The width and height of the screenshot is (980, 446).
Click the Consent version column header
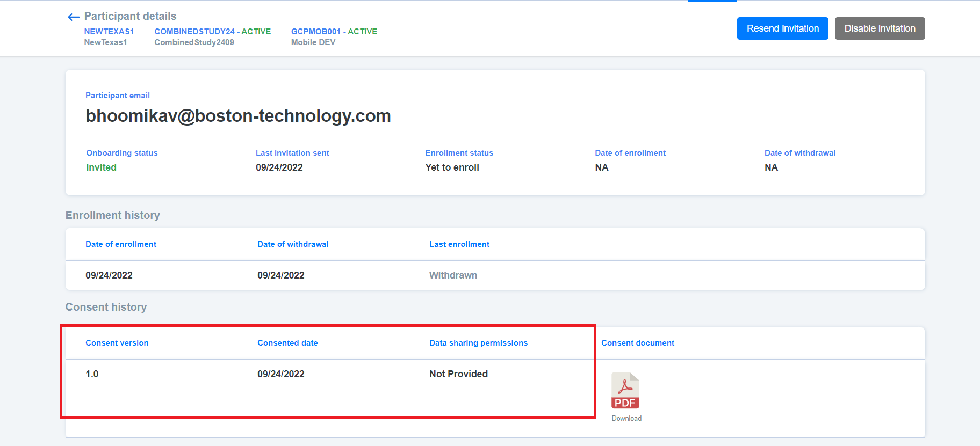[x=117, y=343]
